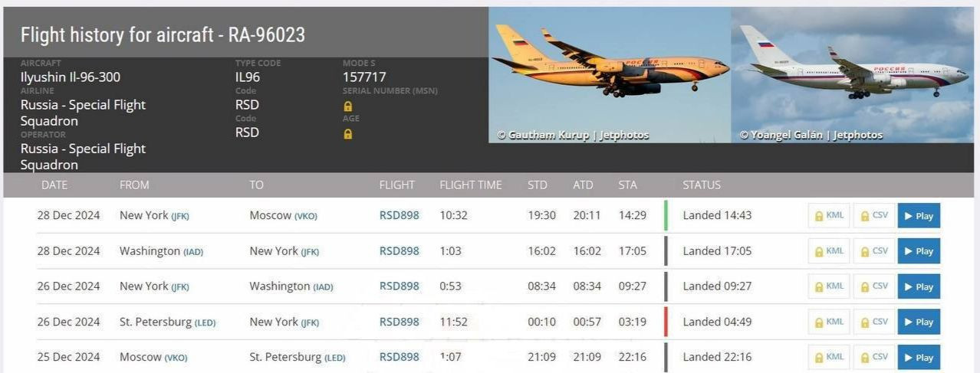Click the DATE column header
This screenshot has width=980, height=373.
coord(54,185)
